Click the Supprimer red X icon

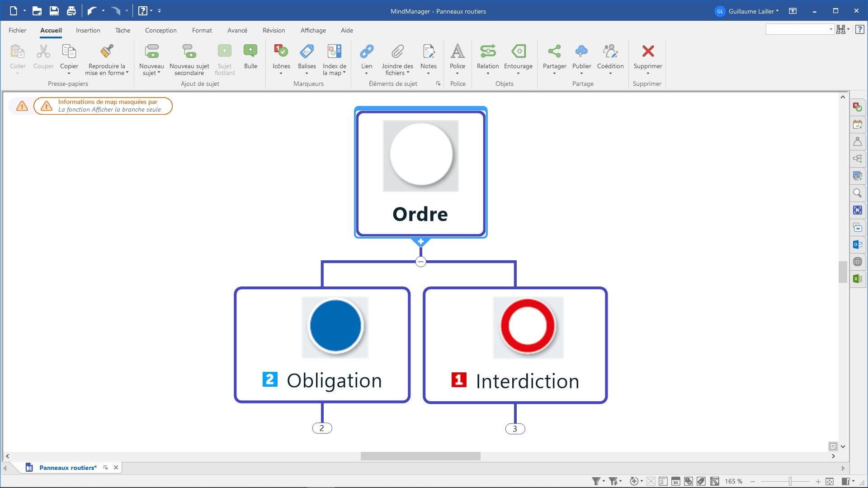point(648,52)
